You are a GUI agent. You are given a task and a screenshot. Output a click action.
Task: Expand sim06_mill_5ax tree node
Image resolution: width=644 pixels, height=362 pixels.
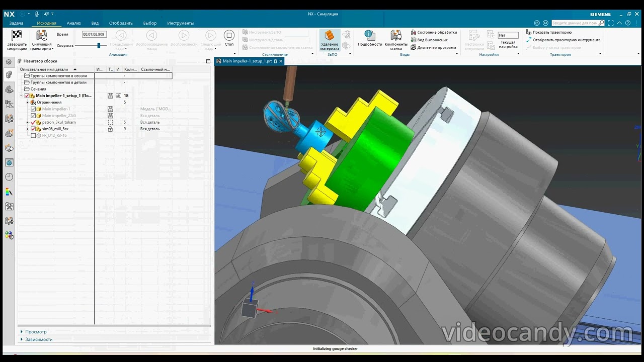point(28,129)
